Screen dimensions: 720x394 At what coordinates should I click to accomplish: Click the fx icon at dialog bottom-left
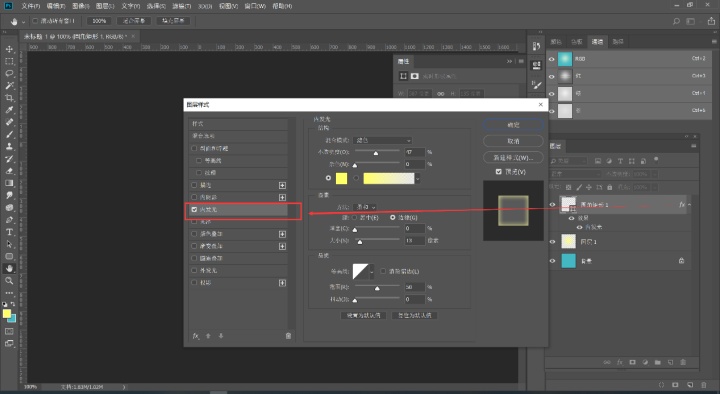pyautogui.click(x=196, y=336)
